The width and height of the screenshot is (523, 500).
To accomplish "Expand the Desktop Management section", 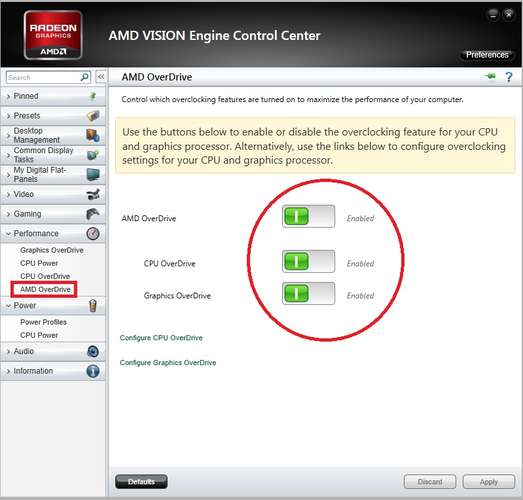I will coord(53,135).
